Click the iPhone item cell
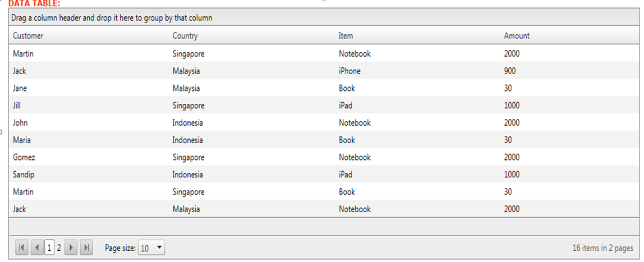 point(349,71)
